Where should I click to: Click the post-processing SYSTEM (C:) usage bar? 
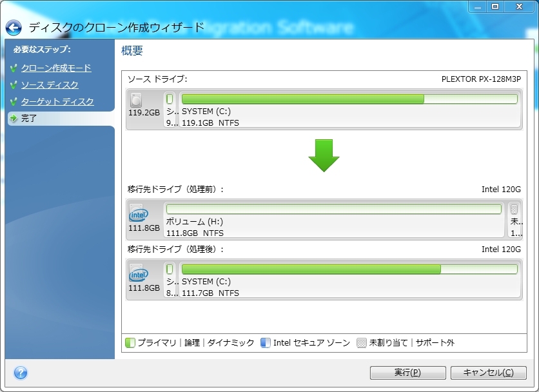coord(349,269)
